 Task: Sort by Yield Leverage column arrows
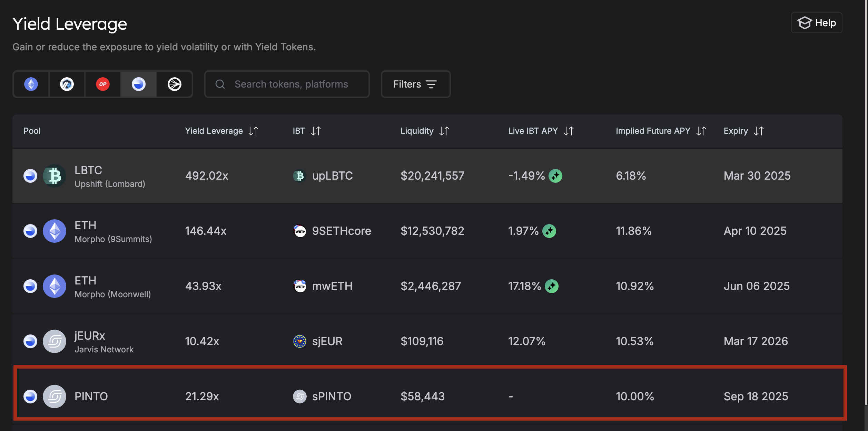tap(254, 131)
